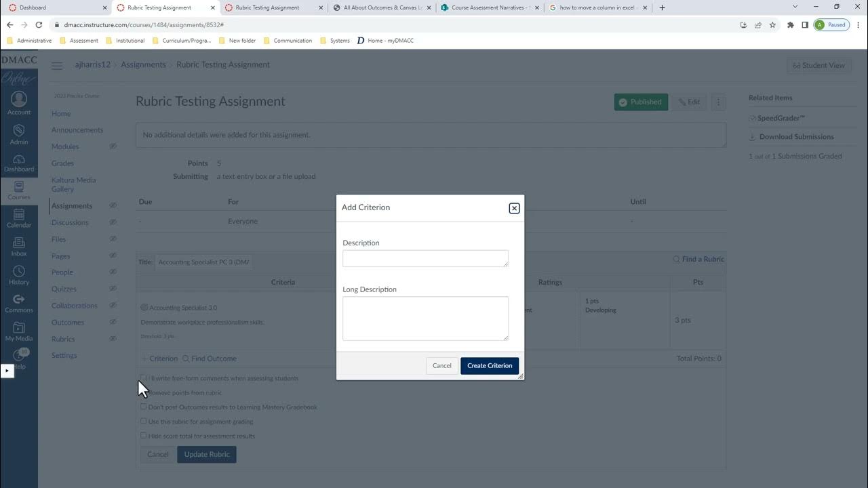Switch to All About Outcomes browser tab
This screenshot has width=868, height=488.
pos(383,7)
